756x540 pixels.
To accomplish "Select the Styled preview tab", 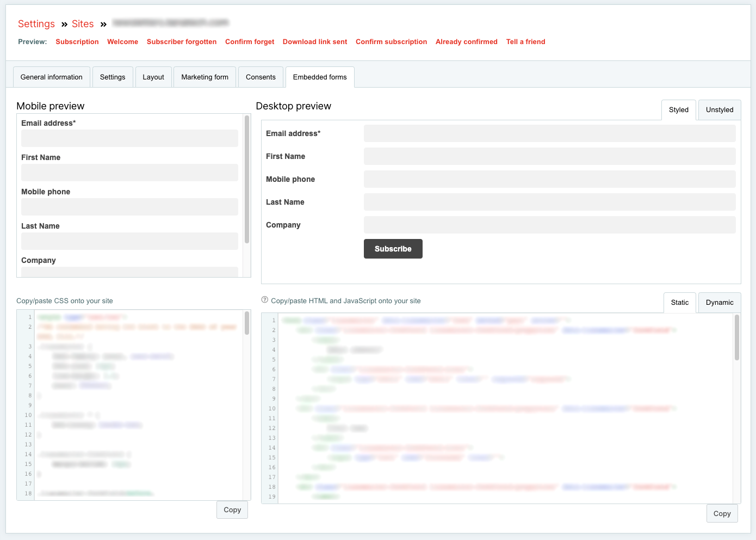I will point(679,110).
